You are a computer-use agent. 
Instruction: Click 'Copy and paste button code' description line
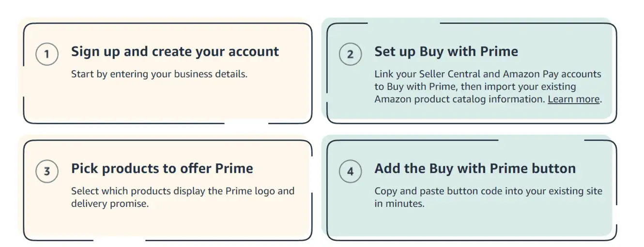(x=488, y=191)
